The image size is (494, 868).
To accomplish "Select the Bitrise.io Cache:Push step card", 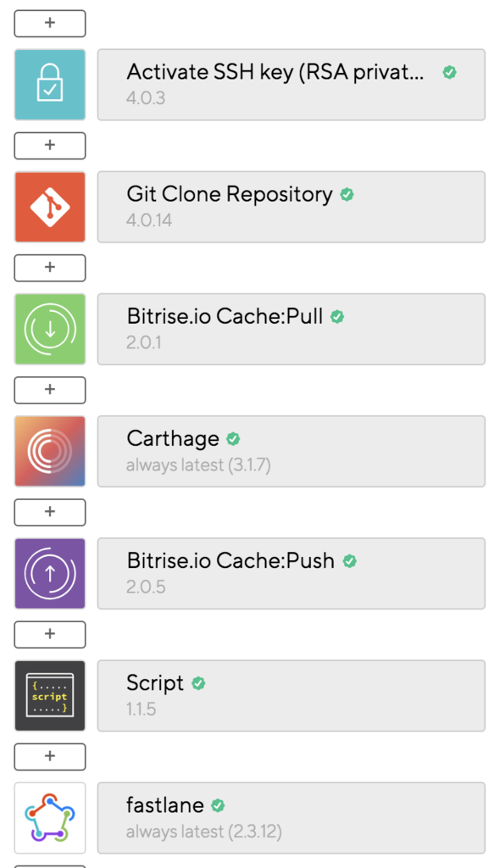I will tap(291, 574).
